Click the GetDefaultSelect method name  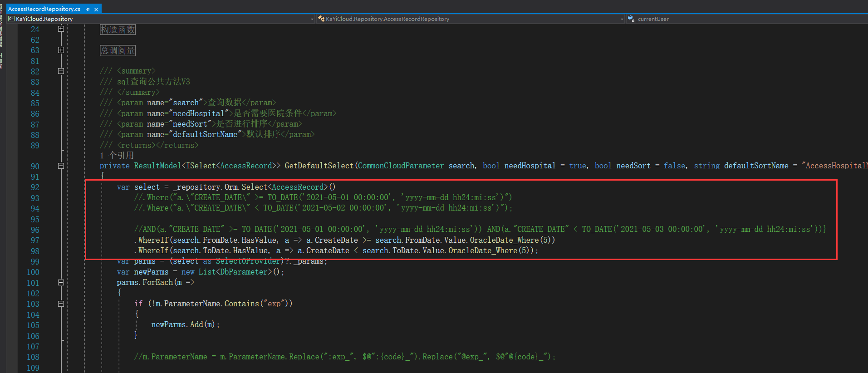319,166
